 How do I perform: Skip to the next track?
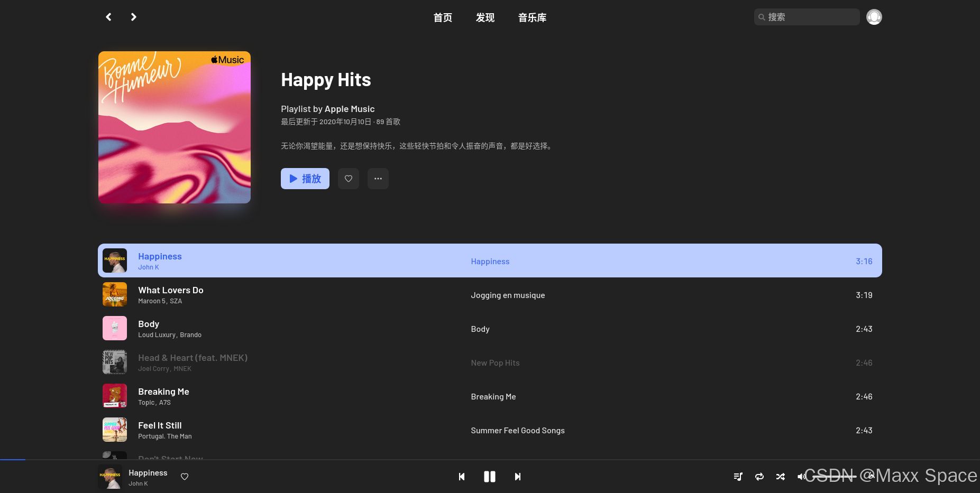517,476
